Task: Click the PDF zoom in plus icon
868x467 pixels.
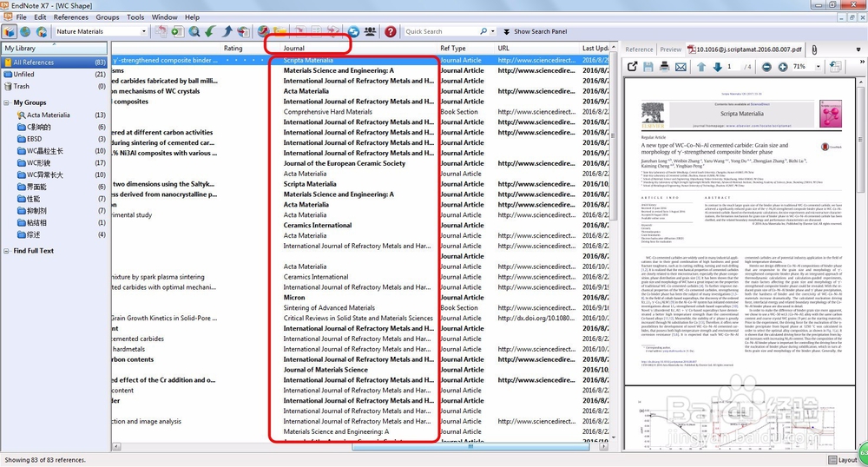Action: [783, 67]
